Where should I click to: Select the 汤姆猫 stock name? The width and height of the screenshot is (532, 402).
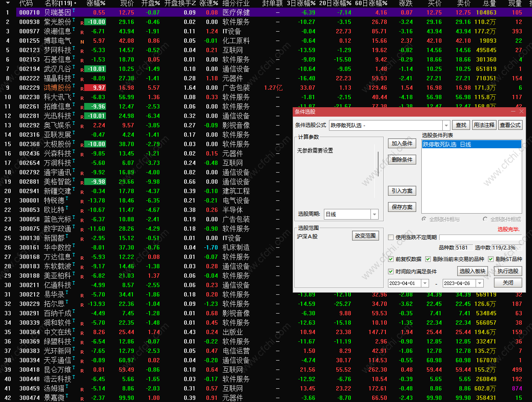pos(54,389)
